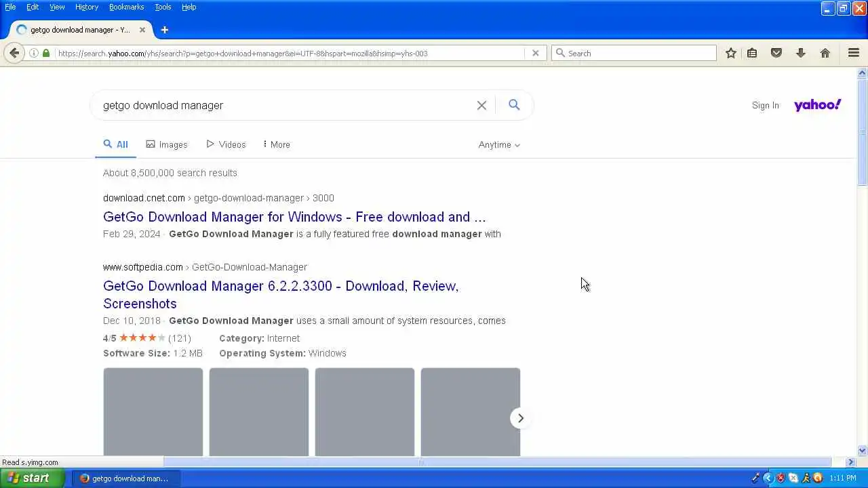This screenshot has height=488, width=868.
Task: Switch to Videos results tab
Action: click(x=226, y=144)
